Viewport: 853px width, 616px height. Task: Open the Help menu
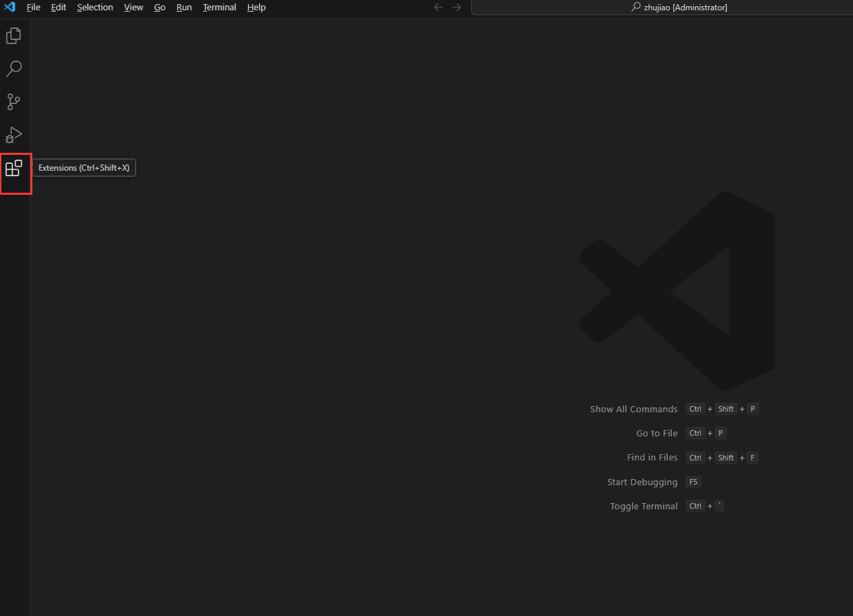(256, 8)
